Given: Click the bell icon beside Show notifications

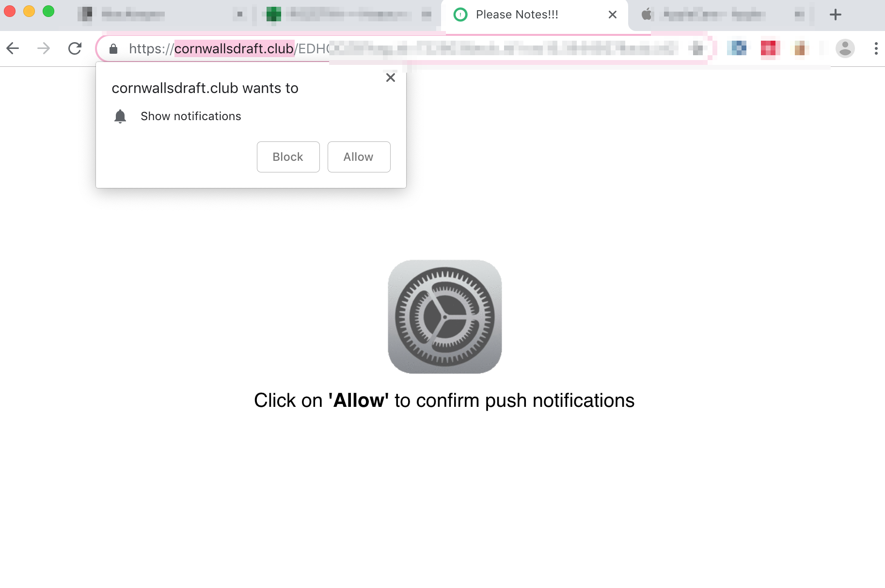Looking at the screenshot, I should click(120, 116).
